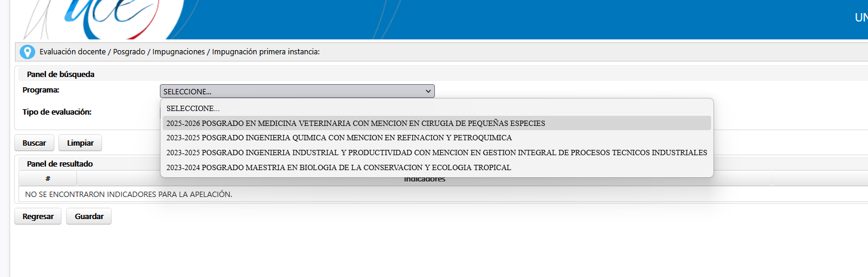Pick 2023-2025 Ingenieria Industrial y Productividad option
The width and height of the screenshot is (868, 277).
[436, 153]
